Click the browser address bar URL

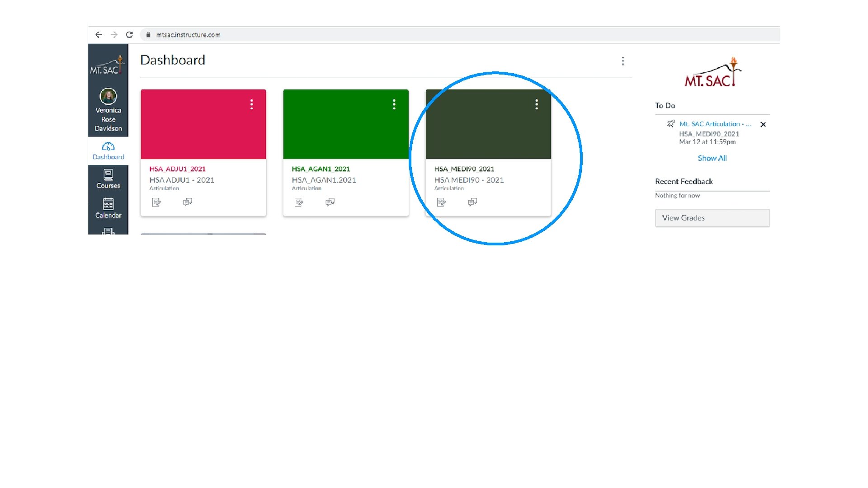[x=188, y=35]
